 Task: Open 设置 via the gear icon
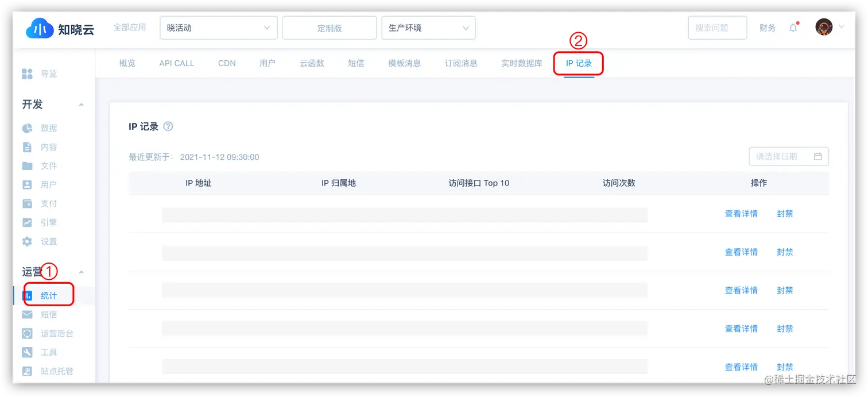point(27,241)
